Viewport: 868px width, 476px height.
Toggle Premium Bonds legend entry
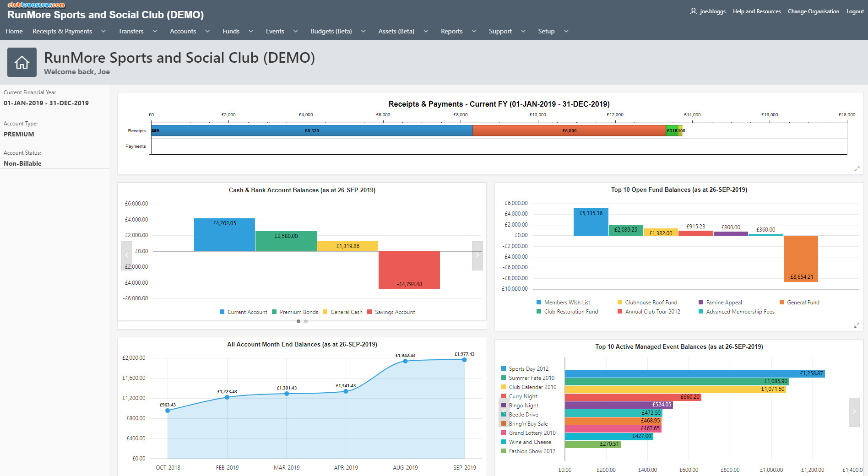click(x=295, y=312)
